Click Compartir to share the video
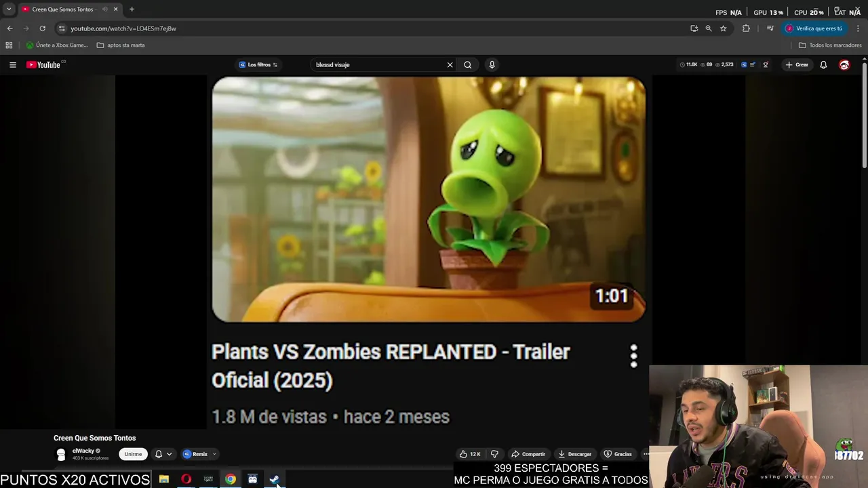 [x=528, y=454]
